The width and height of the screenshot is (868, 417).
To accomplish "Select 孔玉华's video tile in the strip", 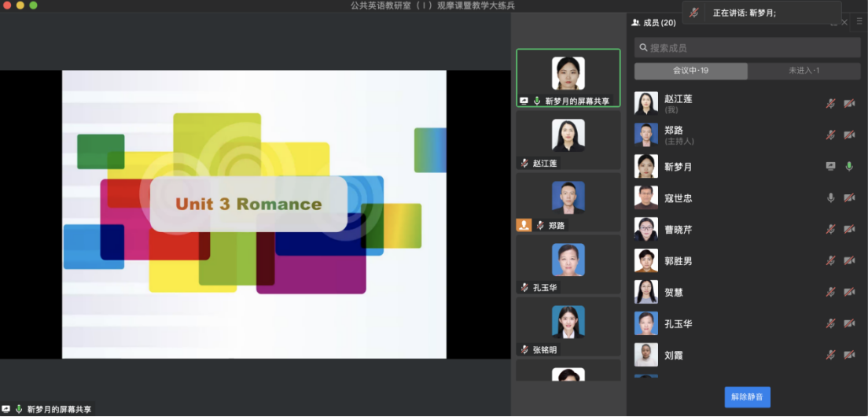I will tap(568, 265).
